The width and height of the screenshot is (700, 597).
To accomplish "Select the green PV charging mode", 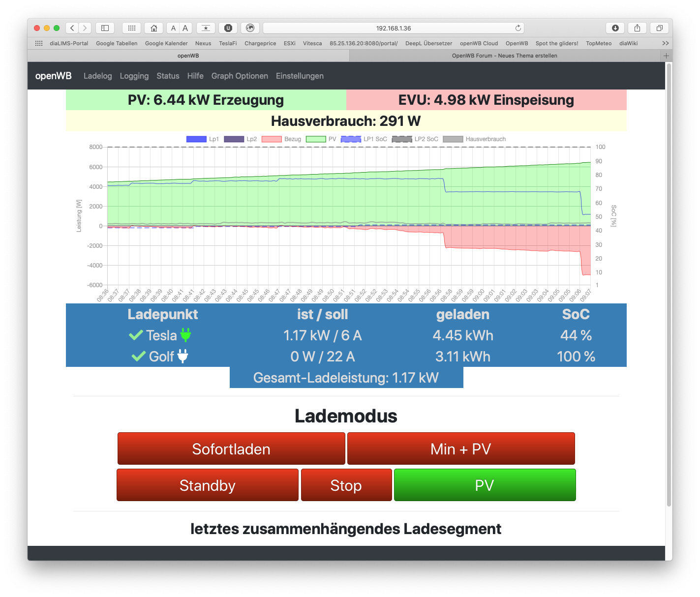I will tap(485, 485).
